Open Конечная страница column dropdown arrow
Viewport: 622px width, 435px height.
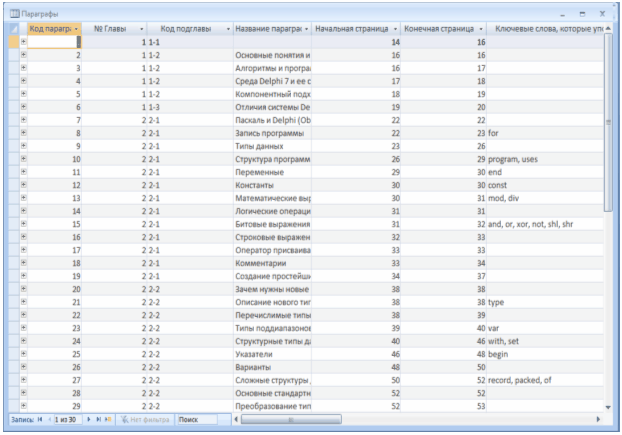coord(482,29)
